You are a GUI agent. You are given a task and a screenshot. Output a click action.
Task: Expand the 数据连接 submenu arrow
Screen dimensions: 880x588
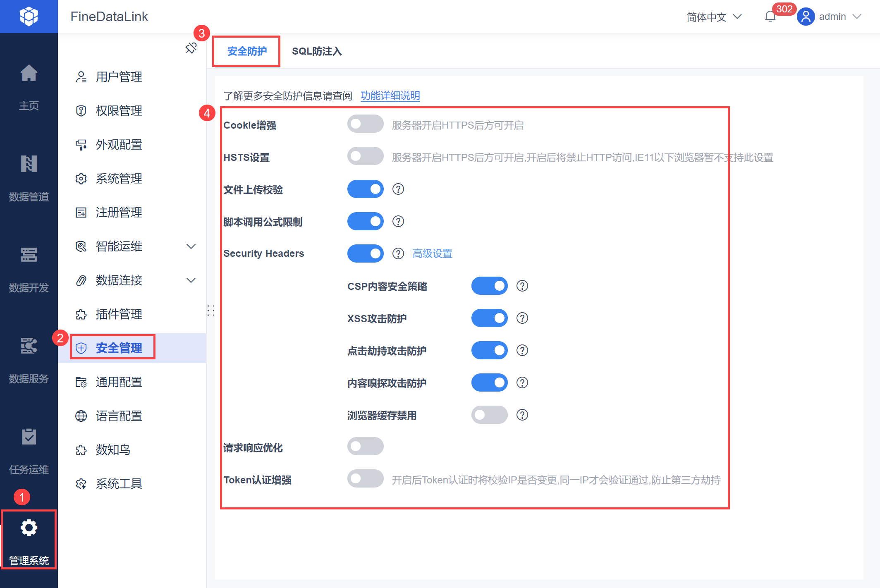click(x=191, y=280)
